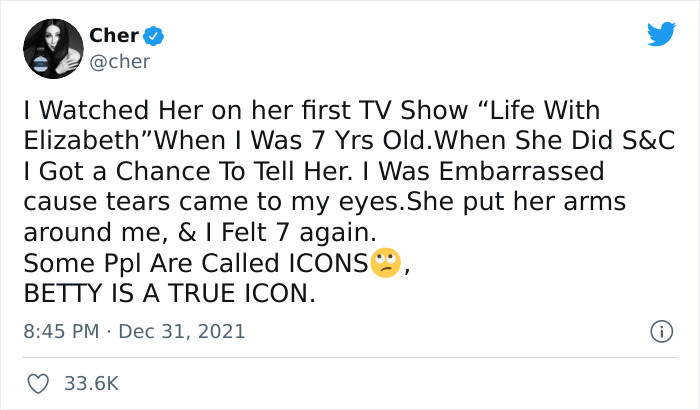
Task: Click the eye-roll emoji in tweet
Action: 385,265
